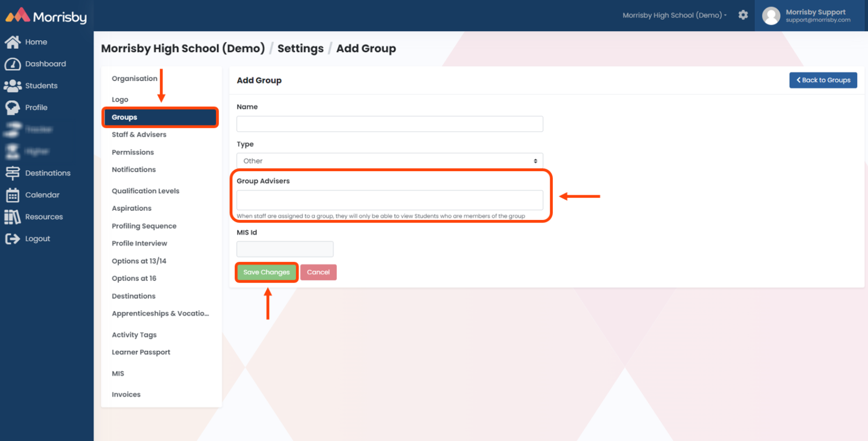The image size is (868, 441).
Task: Select MIS settings item
Action: 118,373
